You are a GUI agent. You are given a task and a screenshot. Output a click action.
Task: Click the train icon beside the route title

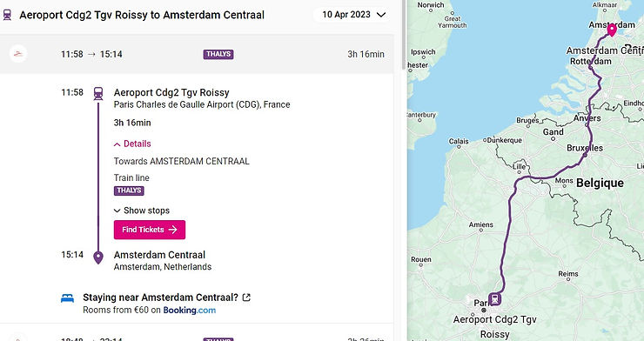click(7, 15)
